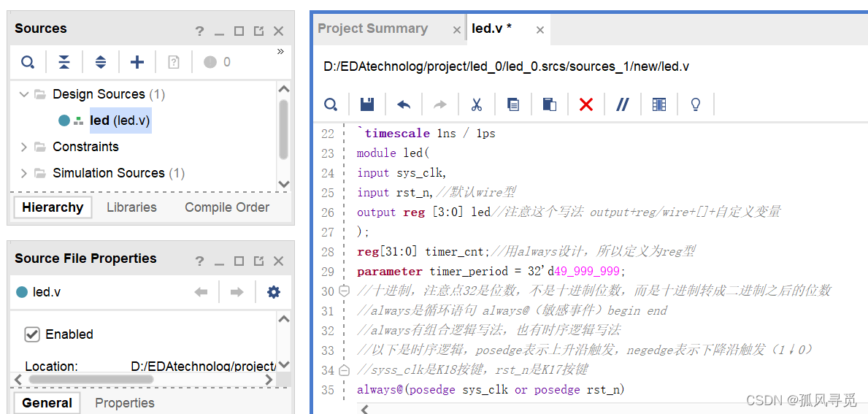Show more Sources toolbar items via double chevron
868x414 pixels.
click(280, 51)
